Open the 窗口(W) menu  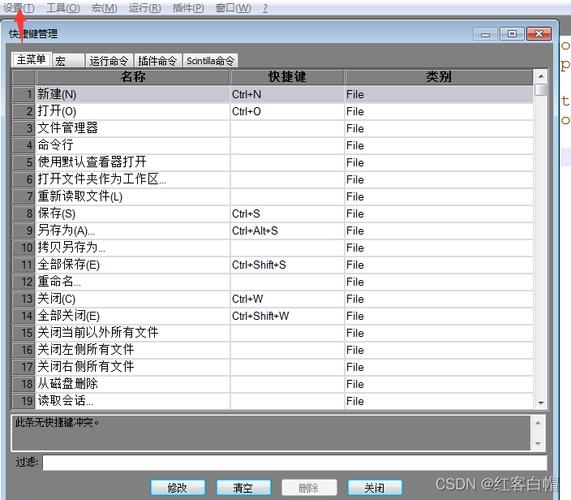[x=233, y=8]
